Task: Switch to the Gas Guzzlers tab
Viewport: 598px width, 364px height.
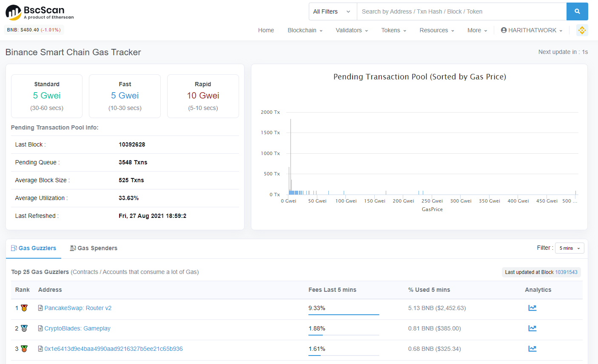Action: click(x=34, y=248)
